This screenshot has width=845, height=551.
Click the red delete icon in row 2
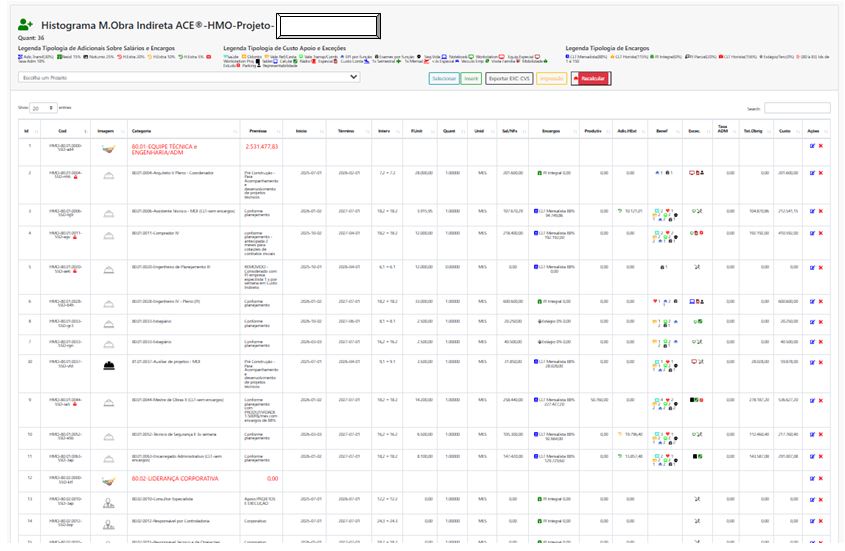(x=820, y=173)
